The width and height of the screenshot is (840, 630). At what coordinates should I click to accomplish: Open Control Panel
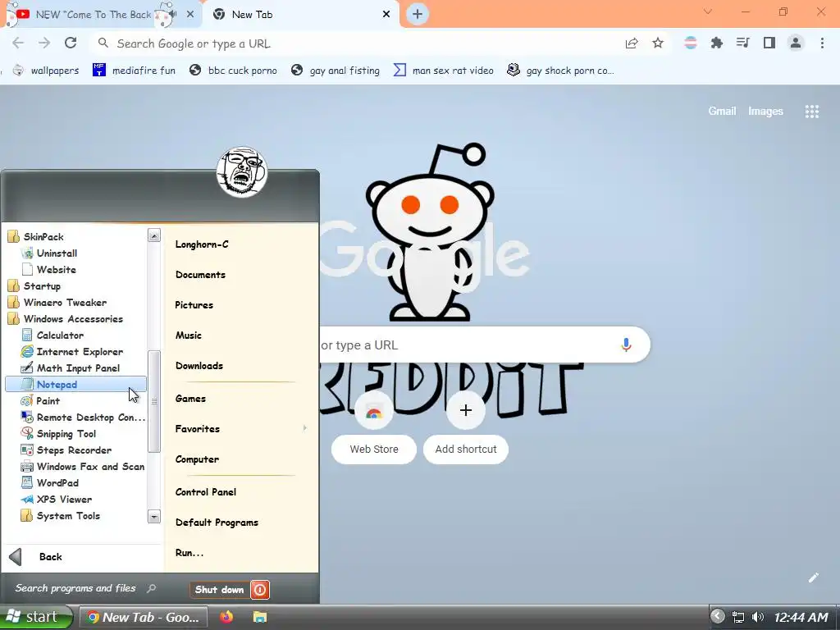206,492
